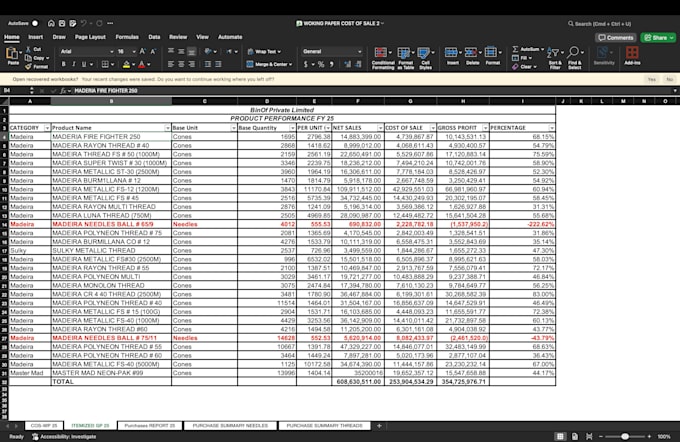
Task: Switch to COS WP 25 sheet tab
Action: tap(44, 426)
